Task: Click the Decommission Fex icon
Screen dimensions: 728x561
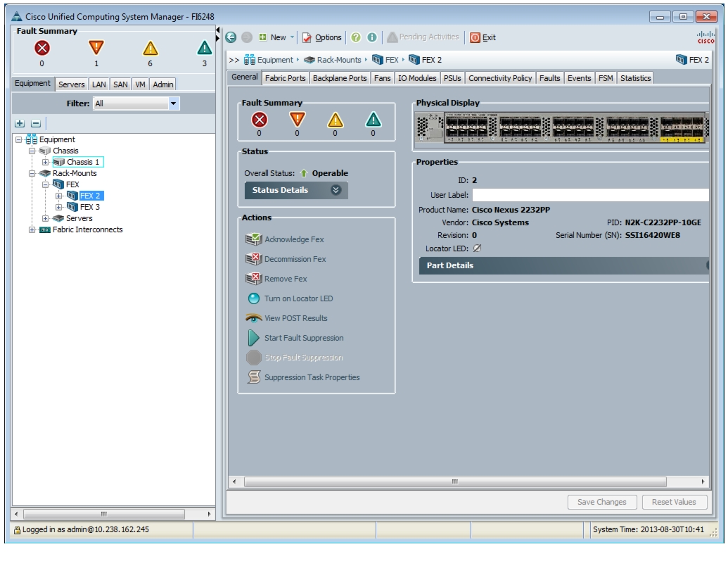Action: pyautogui.click(x=253, y=259)
